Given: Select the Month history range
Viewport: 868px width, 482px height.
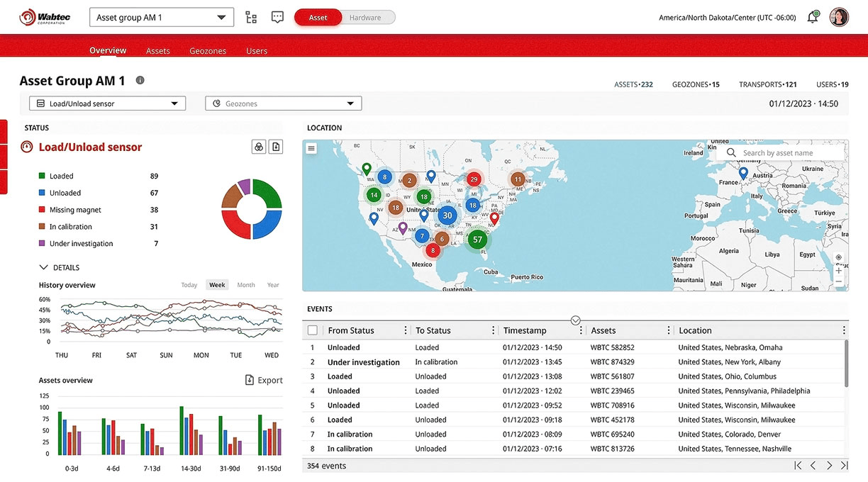Looking at the screenshot, I should [x=246, y=285].
